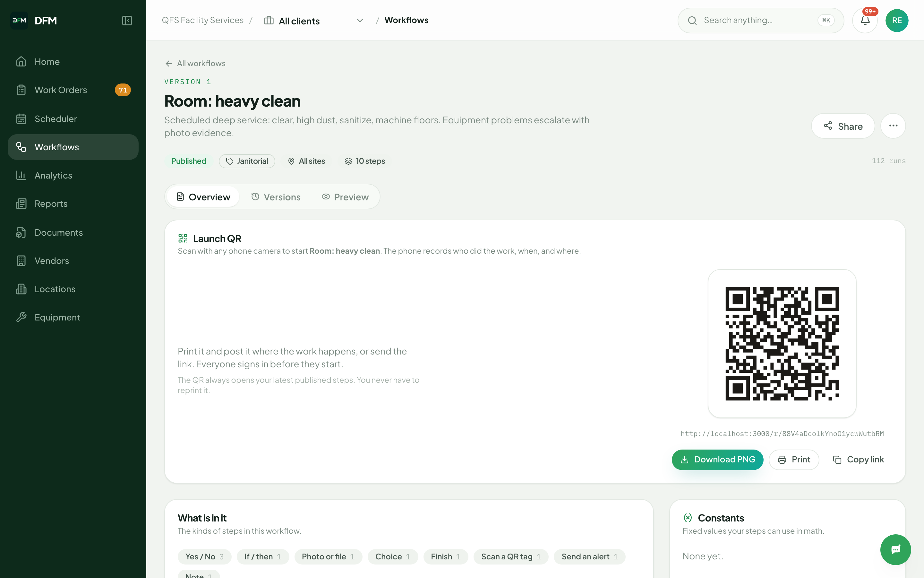Click QFS Facility Services breadcrumb
The image size is (924, 578).
tap(203, 20)
